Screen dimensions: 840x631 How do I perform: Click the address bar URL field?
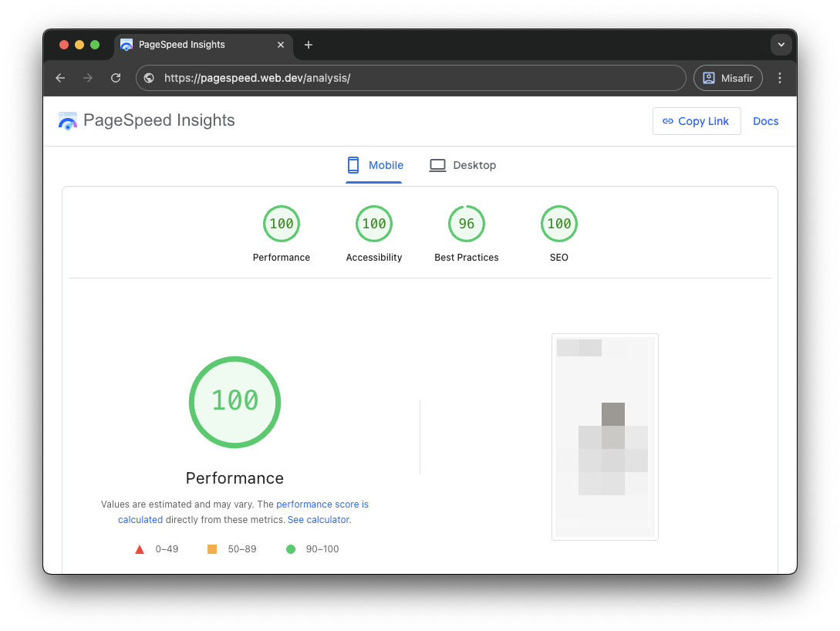click(411, 78)
